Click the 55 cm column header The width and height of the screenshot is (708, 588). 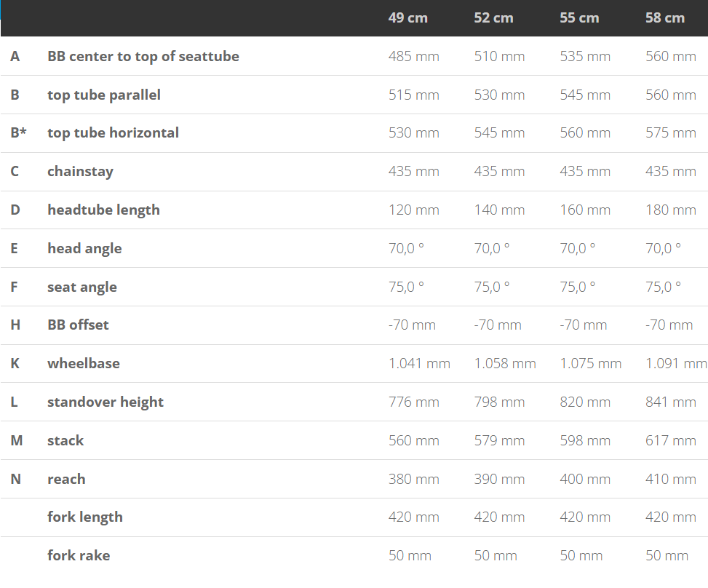[x=579, y=17]
